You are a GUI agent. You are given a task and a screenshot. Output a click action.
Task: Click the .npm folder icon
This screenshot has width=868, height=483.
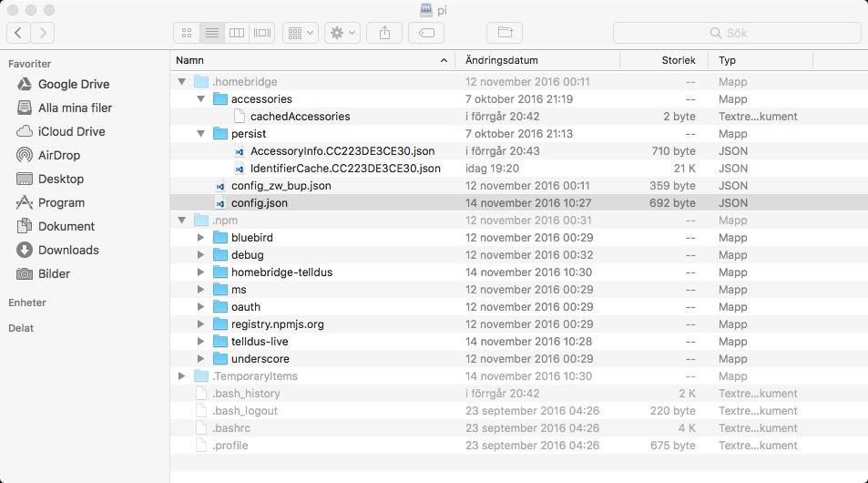click(x=201, y=220)
